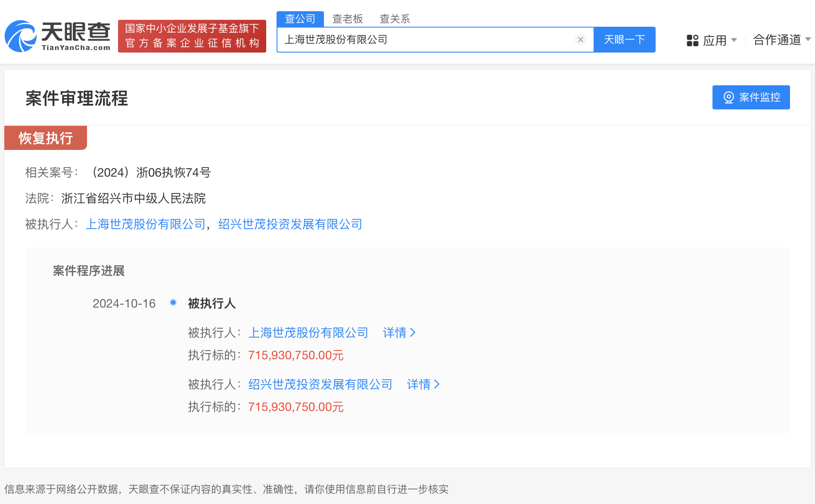Select the 查公司 tab
The width and height of the screenshot is (815, 504).
click(x=300, y=19)
